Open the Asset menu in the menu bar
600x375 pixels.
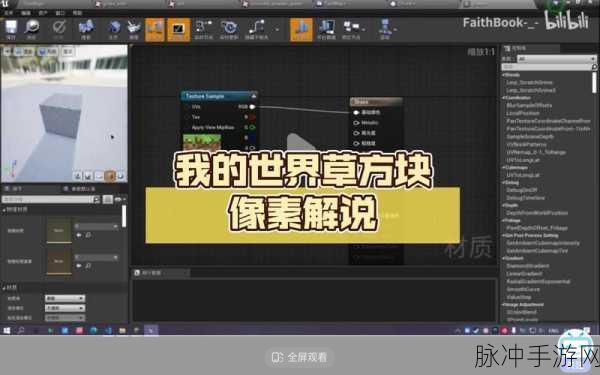pos(43,13)
